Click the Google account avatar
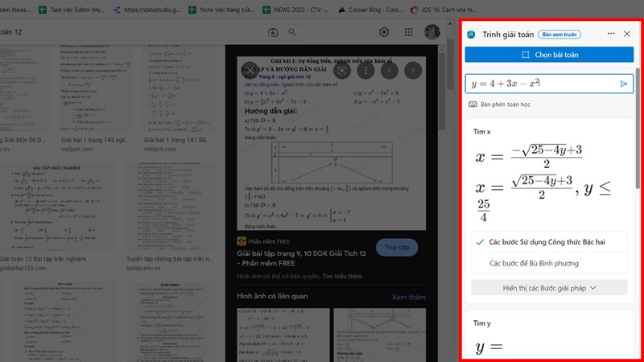This screenshot has width=644, height=362. click(432, 32)
